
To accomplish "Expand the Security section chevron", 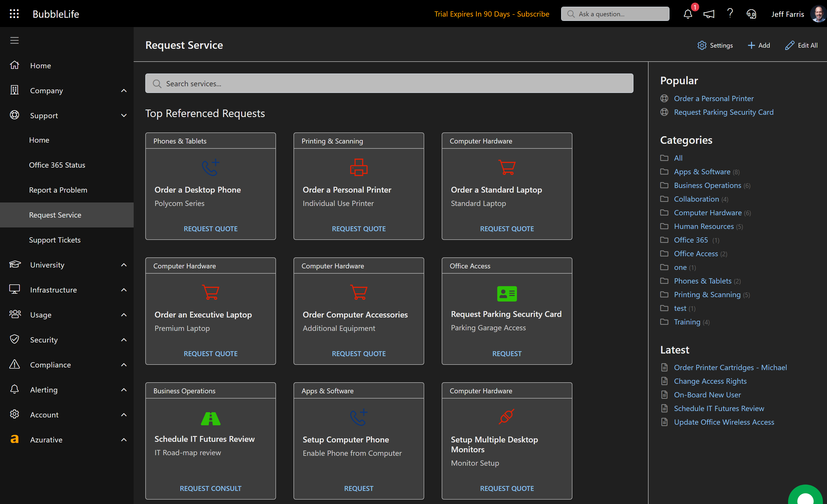I will [124, 340].
